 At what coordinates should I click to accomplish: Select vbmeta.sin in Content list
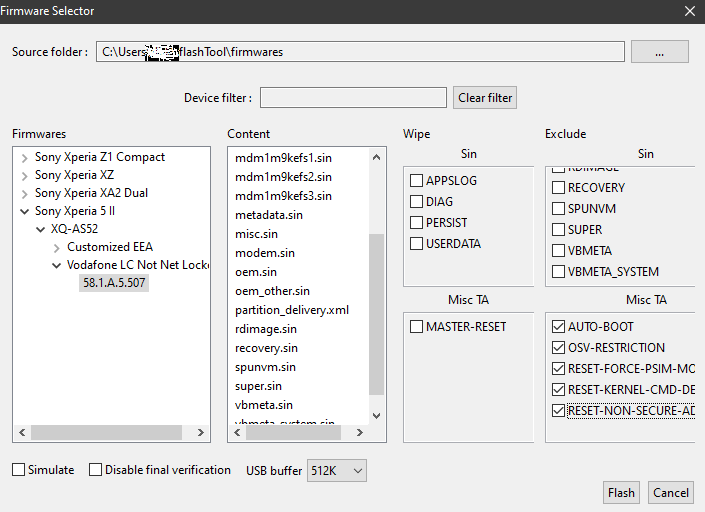263,405
